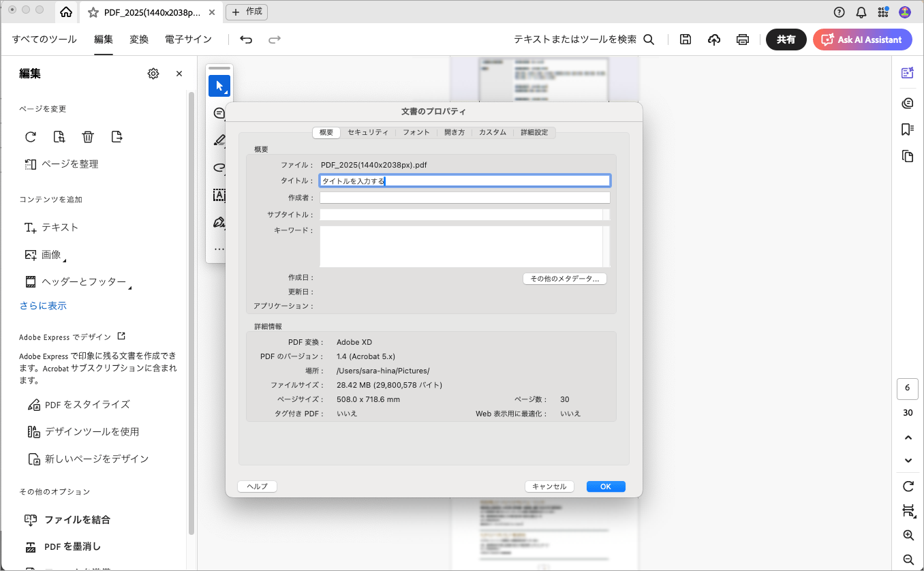Open the セキュリティ tab in properties dialog

pyautogui.click(x=368, y=133)
